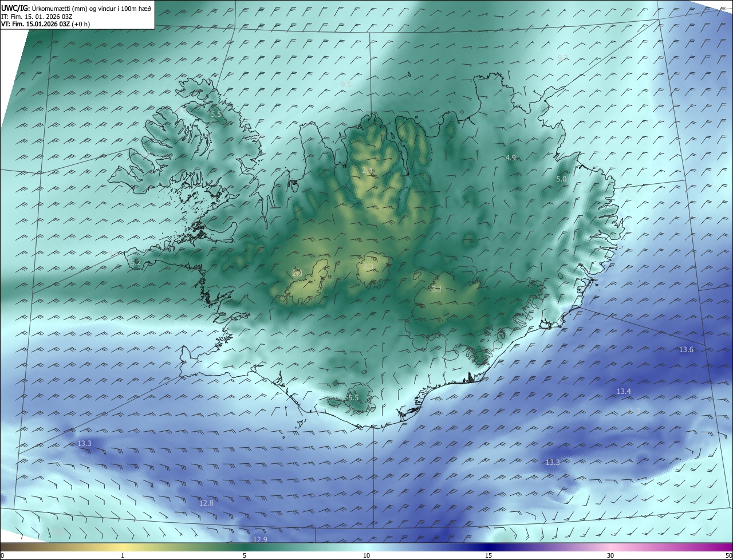Click the '1' tick label on colour scale
733x560 pixels.
tap(123, 555)
